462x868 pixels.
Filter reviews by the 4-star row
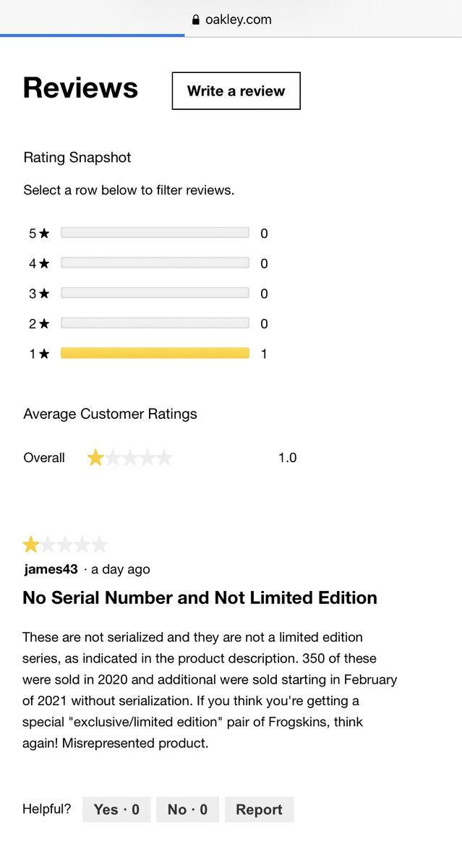tap(155, 263)
